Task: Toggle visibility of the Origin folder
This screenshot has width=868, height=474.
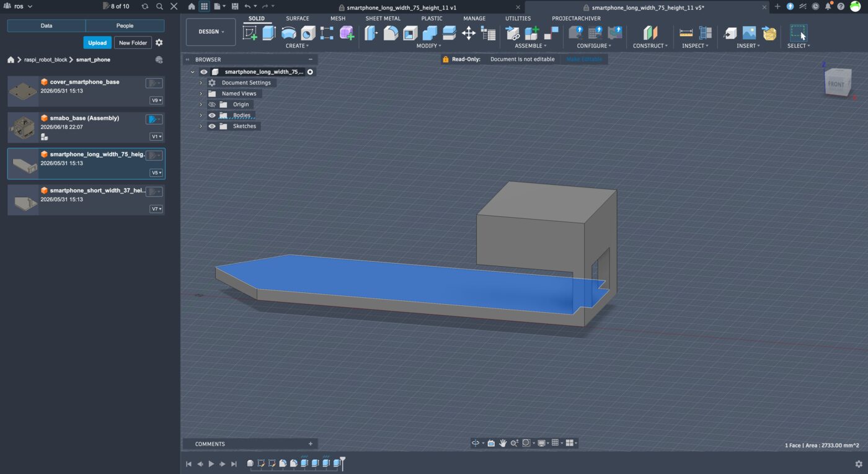Action: click(212, 104)
